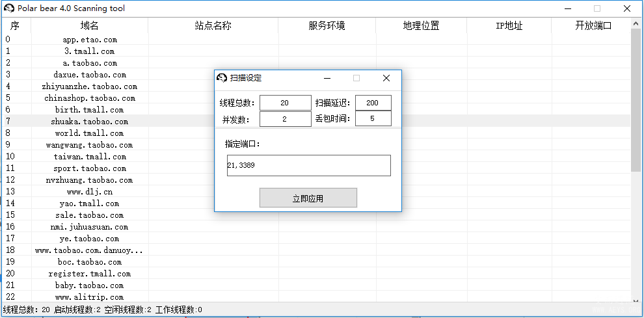This screenshot has width=644, height=318.
Task: Select row nvzhuang.taobao.com
Action: 316,180
